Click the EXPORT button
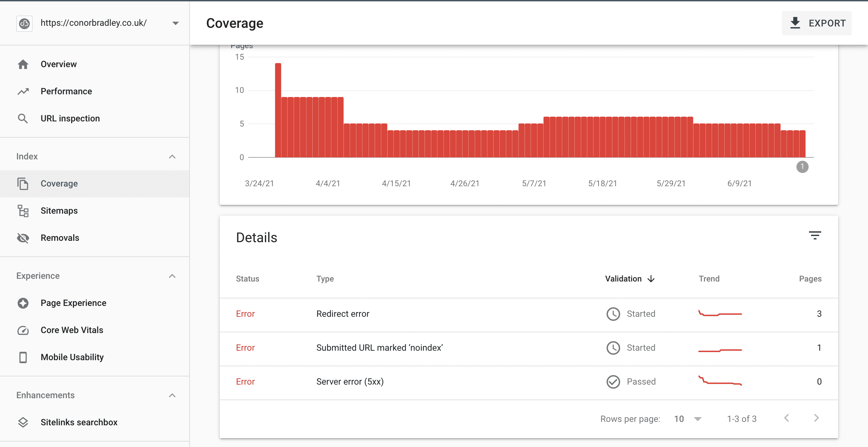 816,23
